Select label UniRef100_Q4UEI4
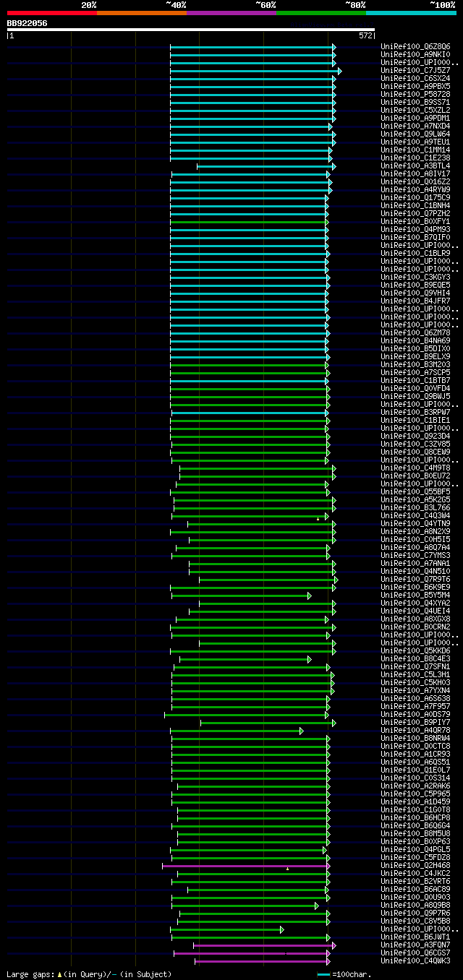Viewport: 463px width, 980px height. (x=415, y=611)
